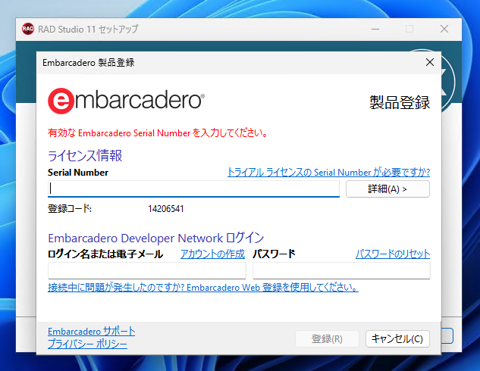Open the パスワードのリセット link
This screenshot has width=480, height=371.
pos(393,254)
